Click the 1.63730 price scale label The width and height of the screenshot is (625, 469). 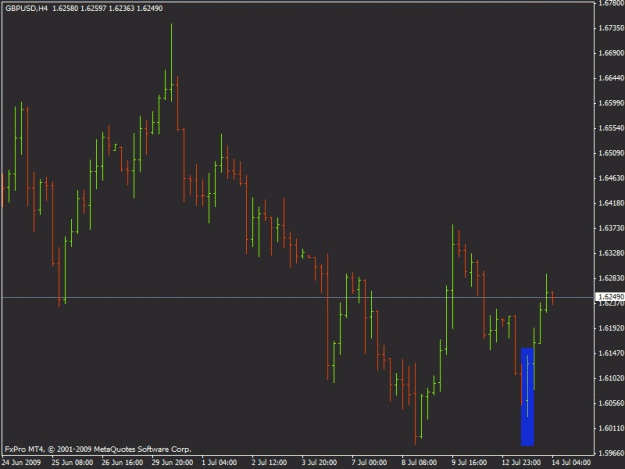coord(611,228)
